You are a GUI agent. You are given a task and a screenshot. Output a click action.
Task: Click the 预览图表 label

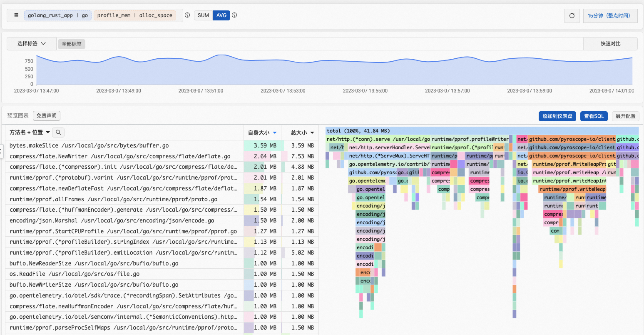18,116
